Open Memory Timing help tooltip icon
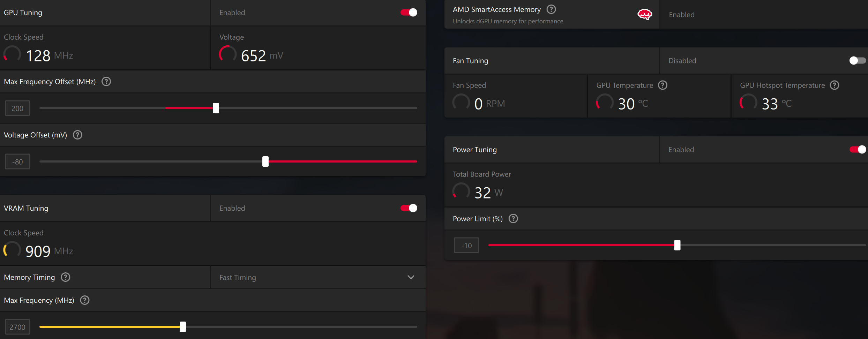This screenshot has width=868, height=339. [x=66, y=277]
